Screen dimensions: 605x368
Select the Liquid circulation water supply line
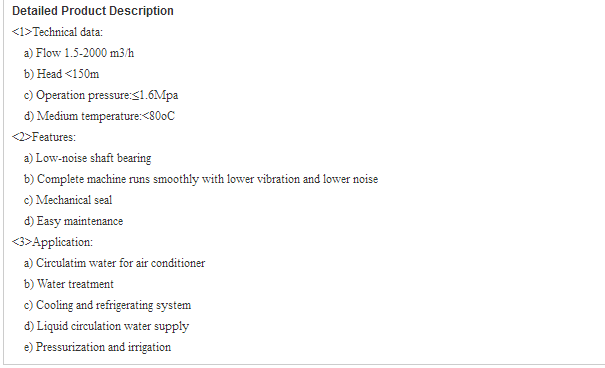[x=106, y=326]
